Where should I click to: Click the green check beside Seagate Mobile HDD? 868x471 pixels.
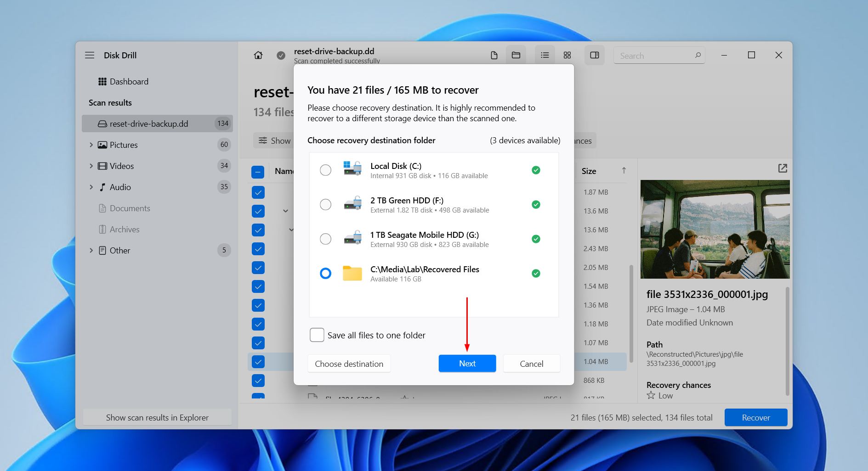pos(536,239)
